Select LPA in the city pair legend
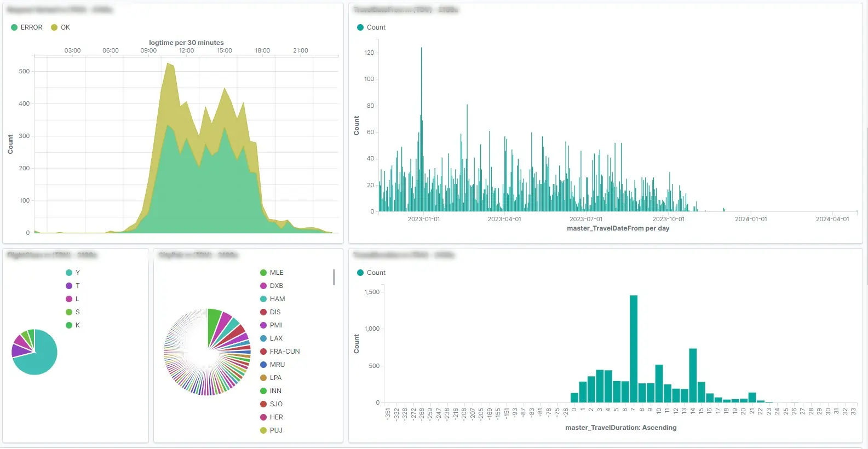The width and height of the screenshot is (868, 449). pos(271,378)
